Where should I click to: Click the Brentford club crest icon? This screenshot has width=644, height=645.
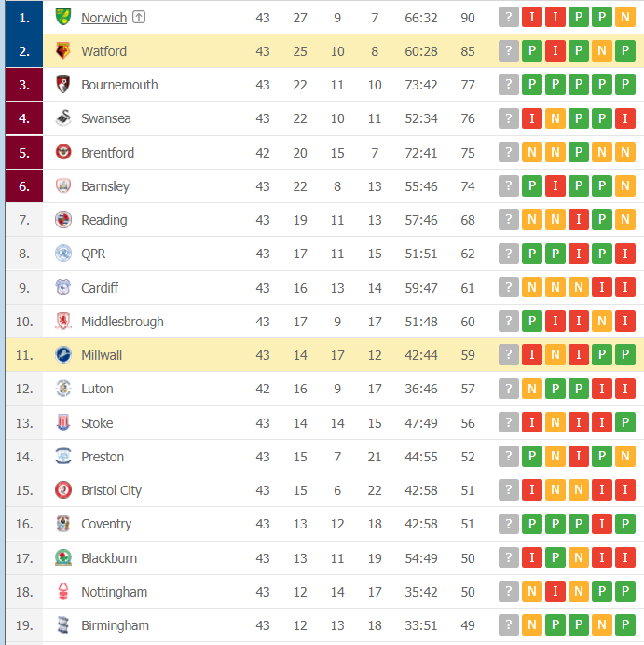point(63,153)
